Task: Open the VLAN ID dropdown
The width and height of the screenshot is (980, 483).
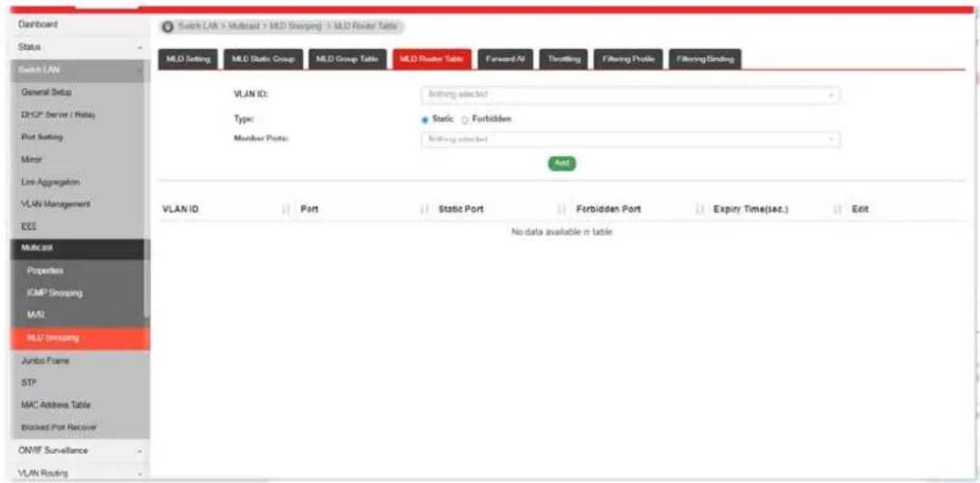Action: pyautogui.click(x=630, y=94)
